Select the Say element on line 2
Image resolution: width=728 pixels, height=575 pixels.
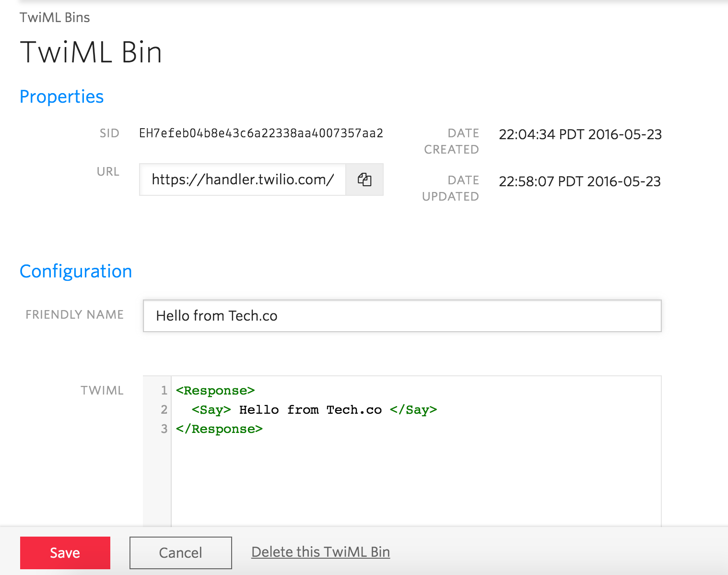coord(211,409)
